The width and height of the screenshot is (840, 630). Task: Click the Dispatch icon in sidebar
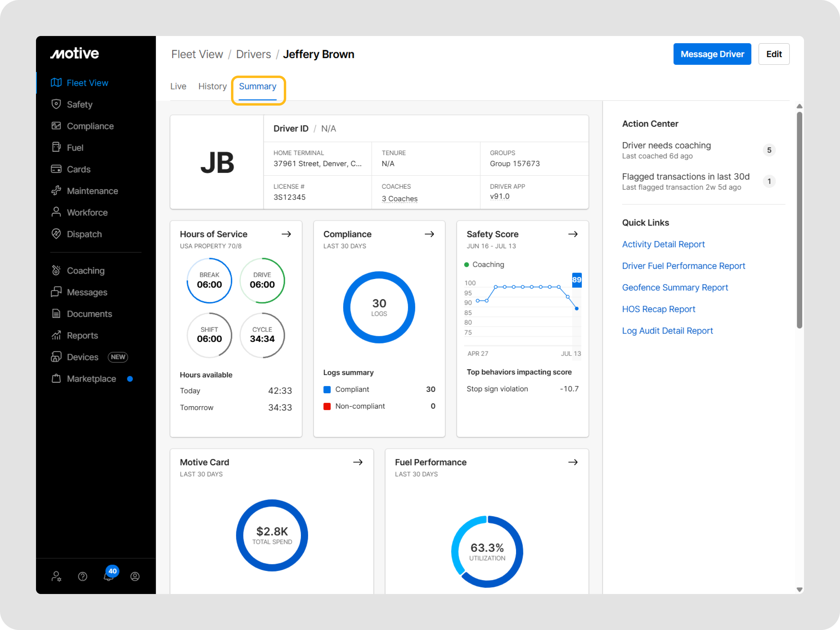pos(56,234)
